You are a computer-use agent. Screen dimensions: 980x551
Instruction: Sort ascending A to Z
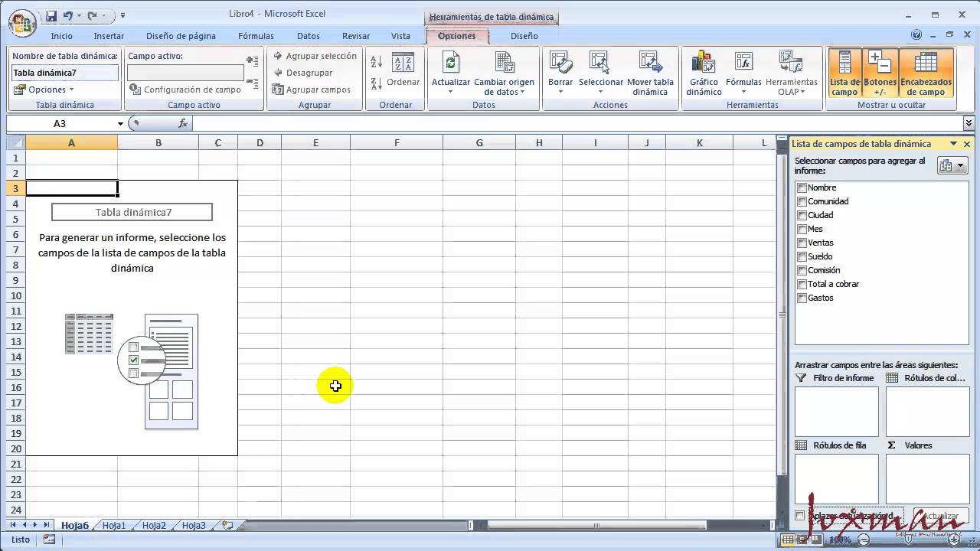tap(376, 62)
